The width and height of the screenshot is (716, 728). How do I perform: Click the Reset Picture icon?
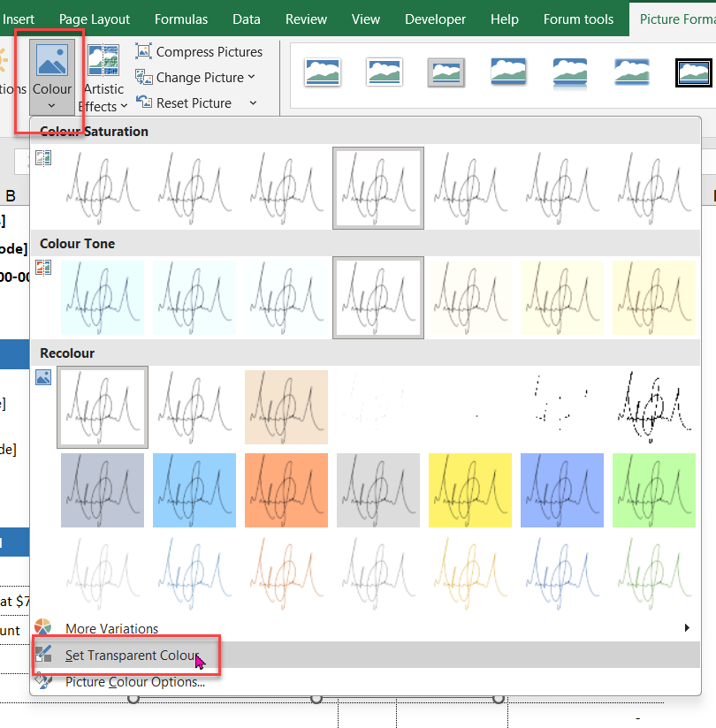[x=143, y=103]
